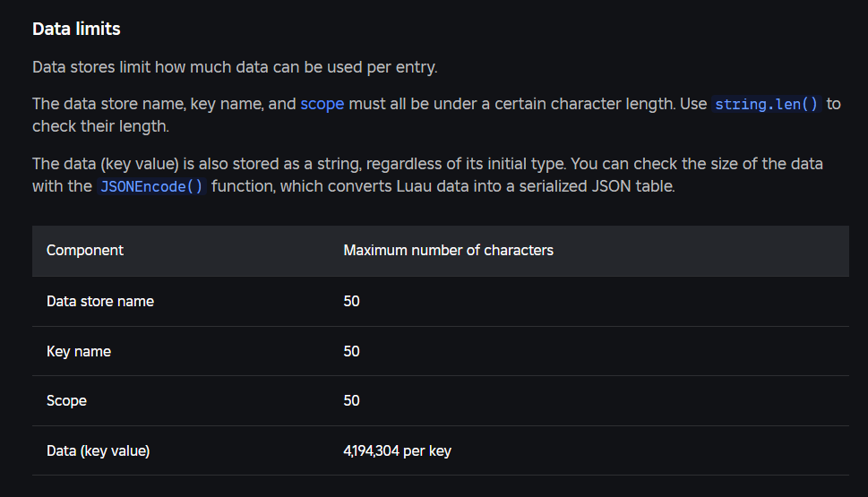The width and height of the screenshot is (868, 497).
Task: Open the string.len() code link
Action: point(766,104)
